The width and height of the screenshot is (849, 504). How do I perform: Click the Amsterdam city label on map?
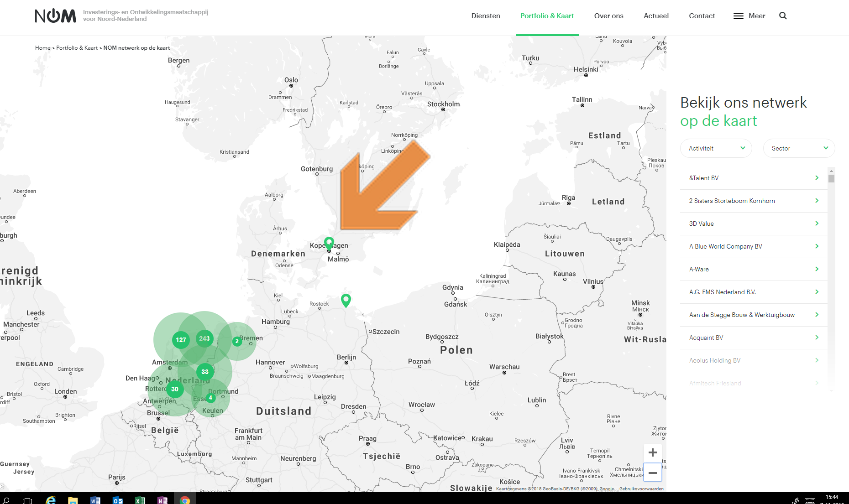click(x=170, y=362)
